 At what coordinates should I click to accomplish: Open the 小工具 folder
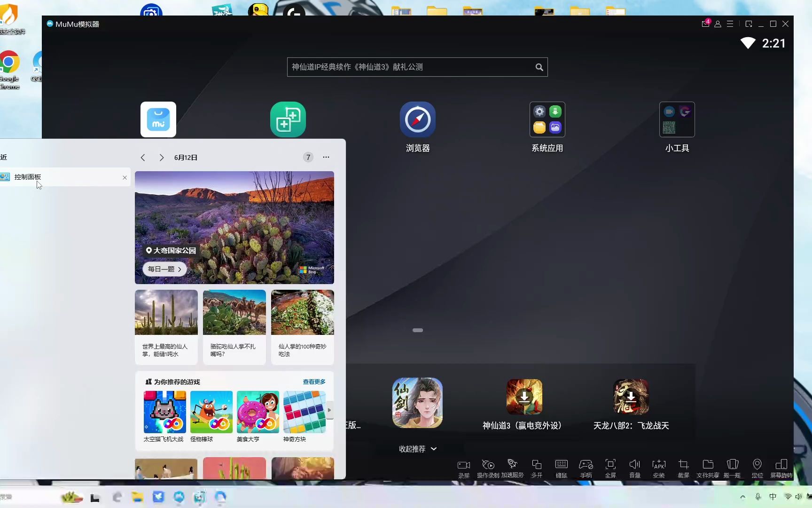pos(677,119)
